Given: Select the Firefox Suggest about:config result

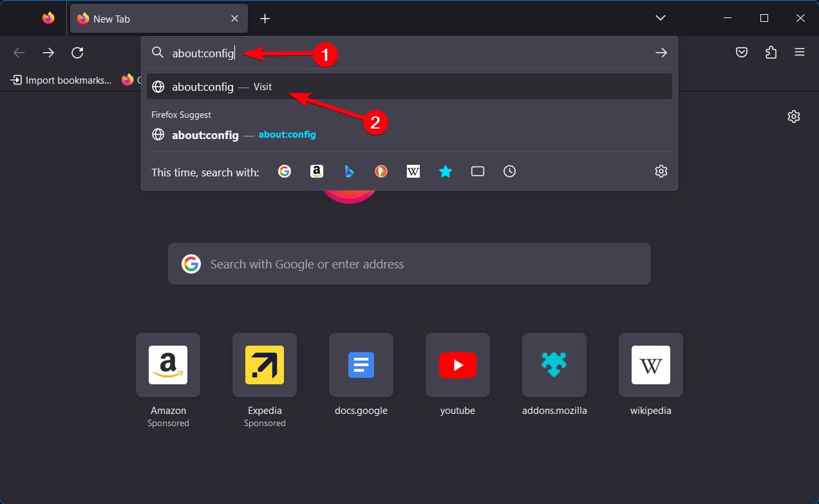Looking at the screenshot, I should click(x=409, y=135).
